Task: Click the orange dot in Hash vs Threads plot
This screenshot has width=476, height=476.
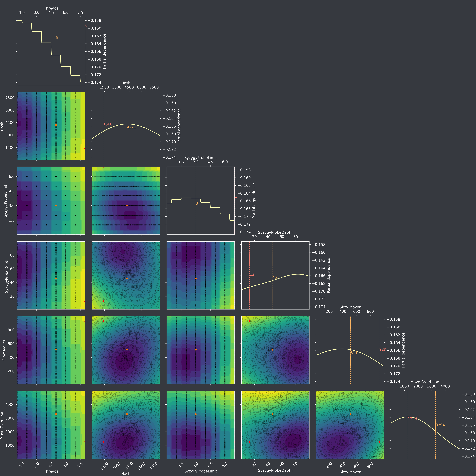Action: (x=56, y=125)
